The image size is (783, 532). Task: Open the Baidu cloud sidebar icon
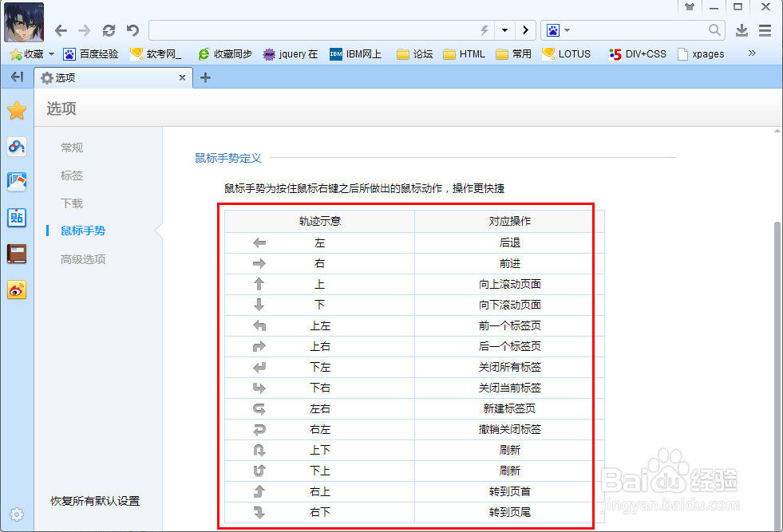tap(17, 147)
